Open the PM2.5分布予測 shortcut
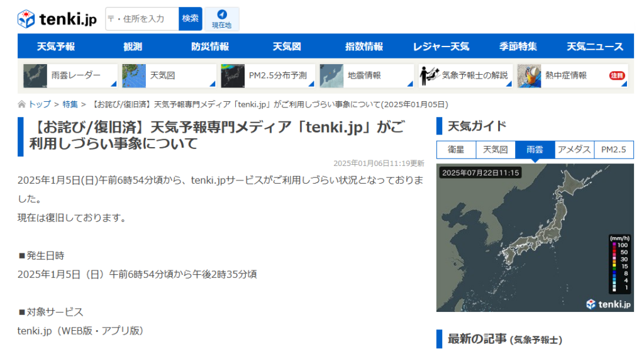 pos(268,75)
